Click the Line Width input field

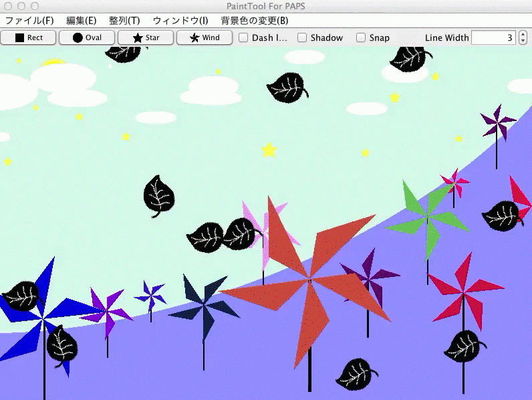[x=493, y=38]
